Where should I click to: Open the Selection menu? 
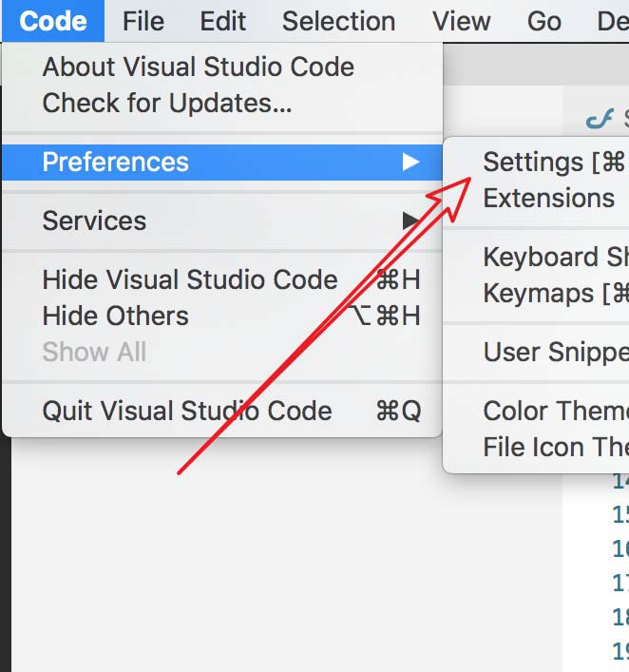[338, 21]
